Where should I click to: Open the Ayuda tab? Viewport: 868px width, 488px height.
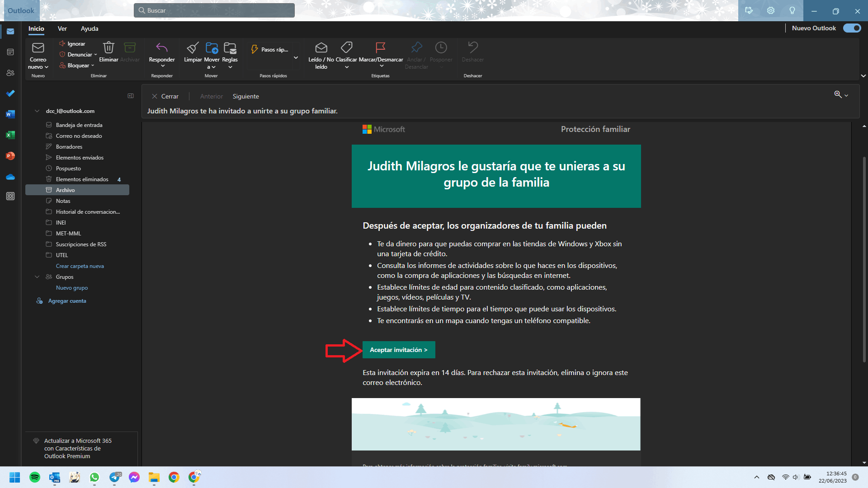pyautogui.click(x=90, y=28)
